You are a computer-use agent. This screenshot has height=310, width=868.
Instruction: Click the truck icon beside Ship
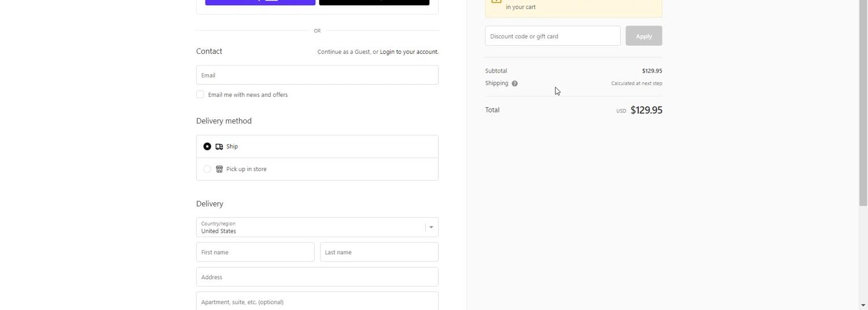click(219, 147)
